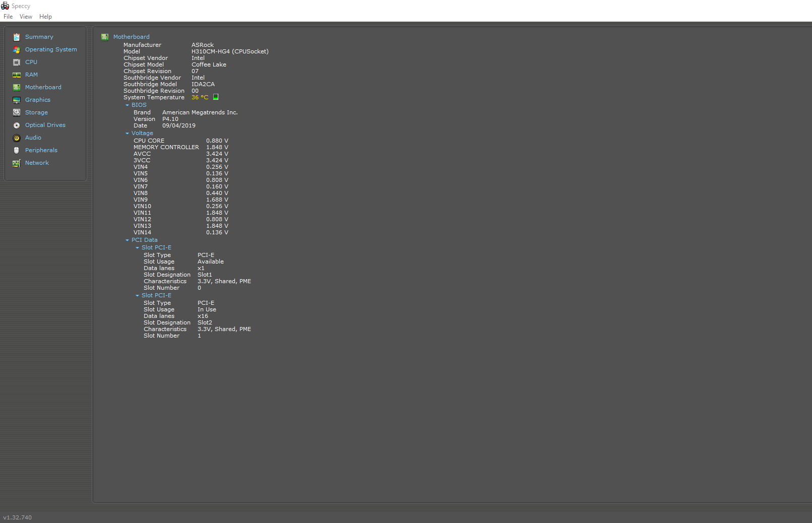Image resolution: width=812 pixels, height=523 pixels.
Task: Click BIOS date 09/04/2019
Action: (179, 125)
